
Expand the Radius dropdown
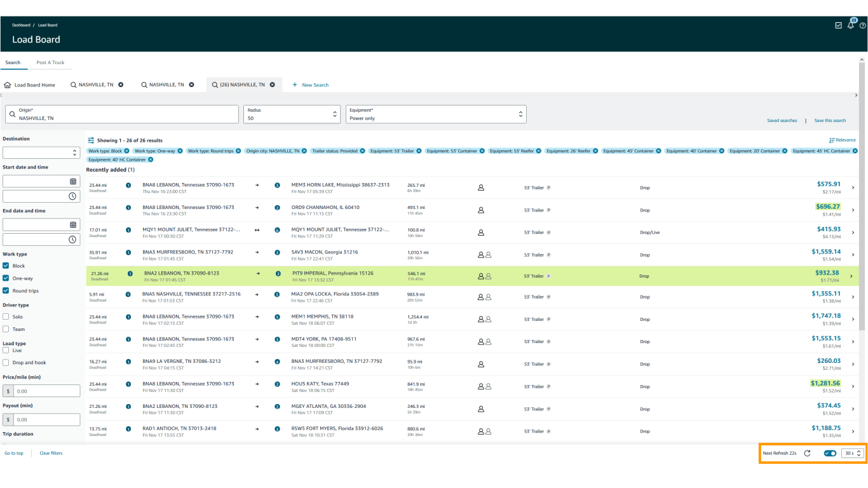click(x=291, y=114)
